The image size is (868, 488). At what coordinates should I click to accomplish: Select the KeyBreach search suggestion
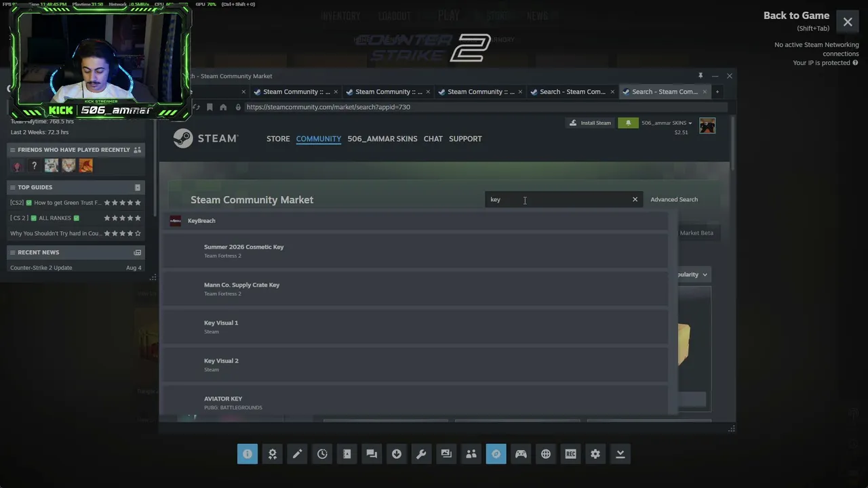(415, 221)
